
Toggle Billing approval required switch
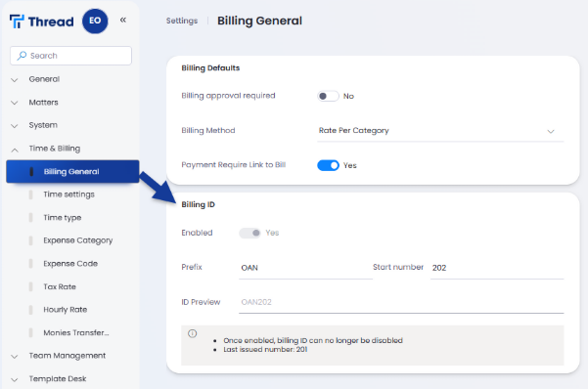[328, 97]
